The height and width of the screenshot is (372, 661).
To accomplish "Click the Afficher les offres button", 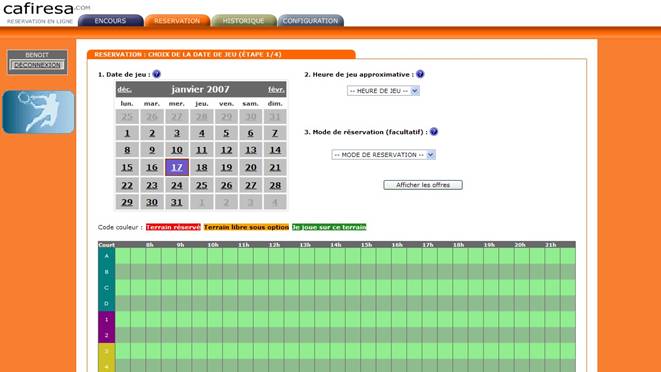I will click(423, 185).
